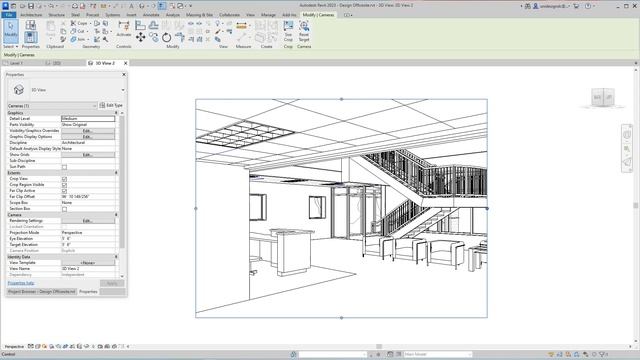640x360 pixels.
Task: Switch to Project Browser panel tab
Action: click(x=42, y=292)
